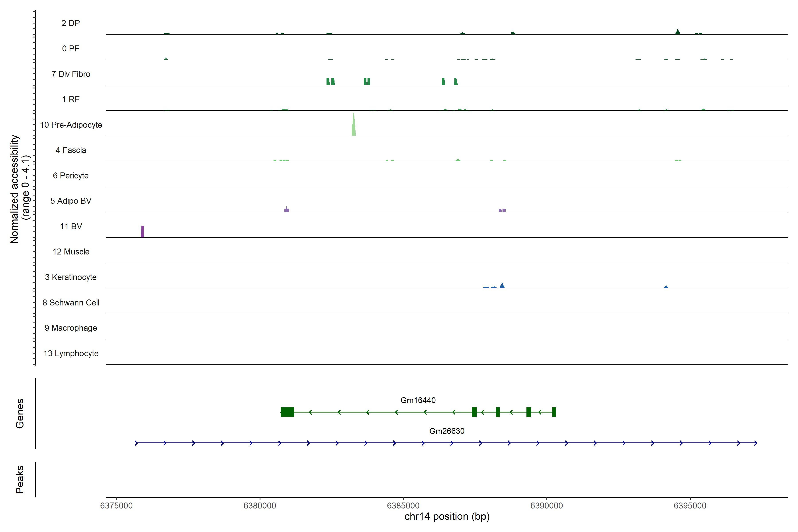Click the Peaks panel label
Image resolution: width=798 pixels, height=532 pixels.
[x=20, y=479]
